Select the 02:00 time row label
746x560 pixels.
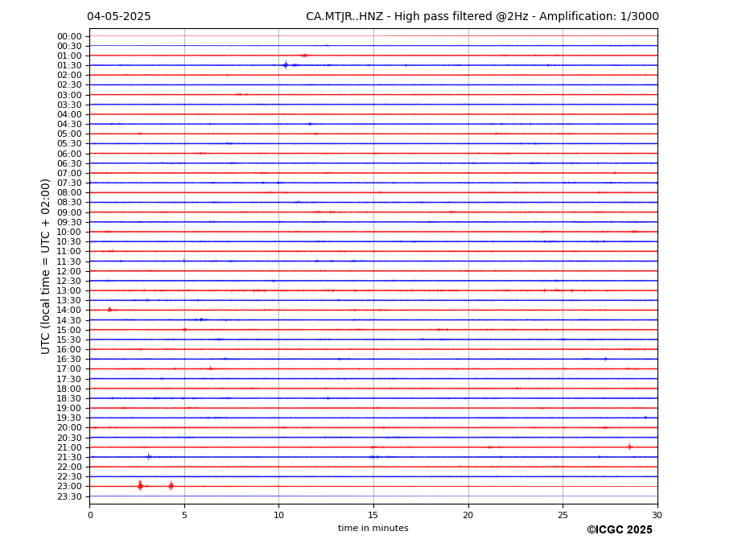tap(69, 76)
